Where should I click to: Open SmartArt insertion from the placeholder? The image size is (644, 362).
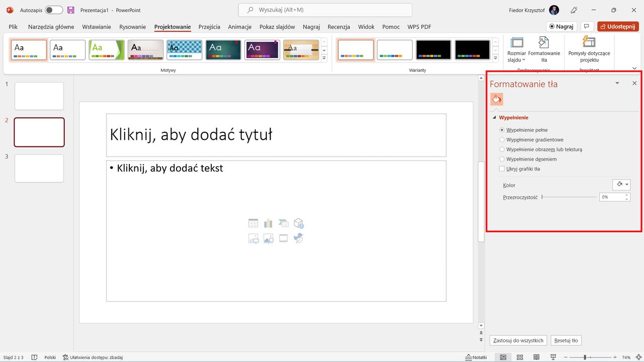click(x=283, y=223)
